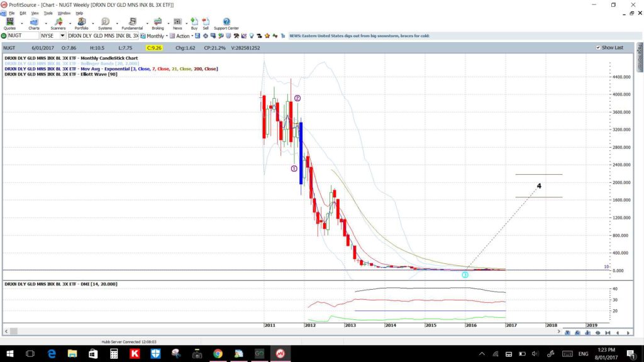Image resolution: width=644 pixels, height=362 pixels.
Task: Click the hammer tools icon in chart toolbar
Action: tap(236, 36)
